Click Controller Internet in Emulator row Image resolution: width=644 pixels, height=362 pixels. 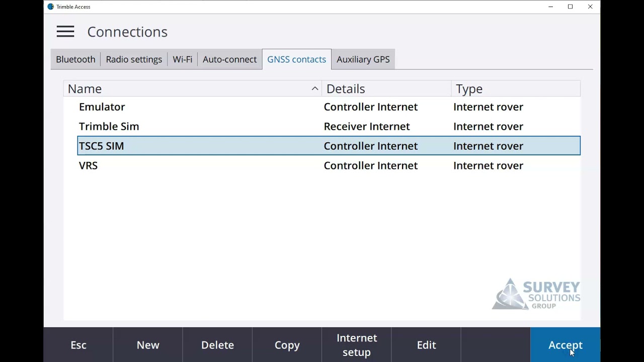click(x=371, y=107)
